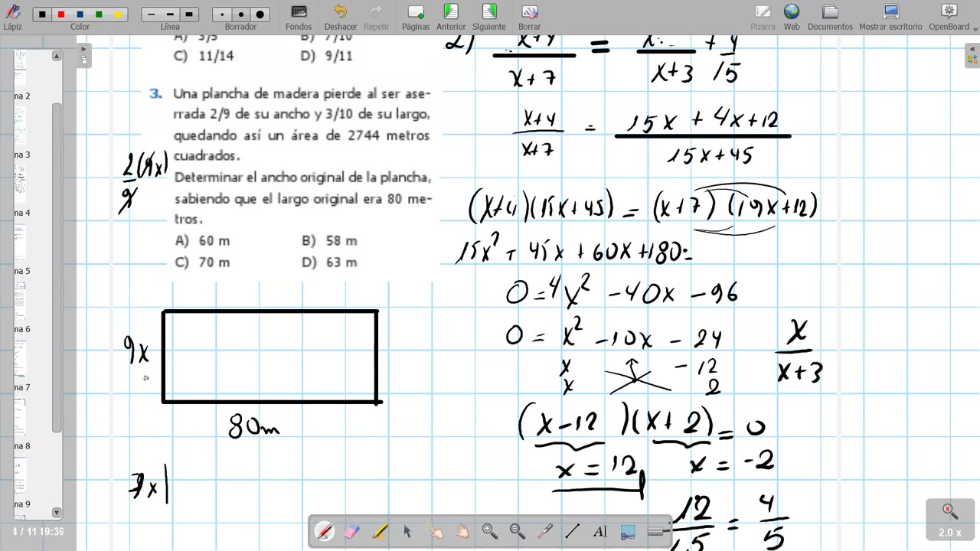
Task: Choose the black pen color
Action: (42, 15)
